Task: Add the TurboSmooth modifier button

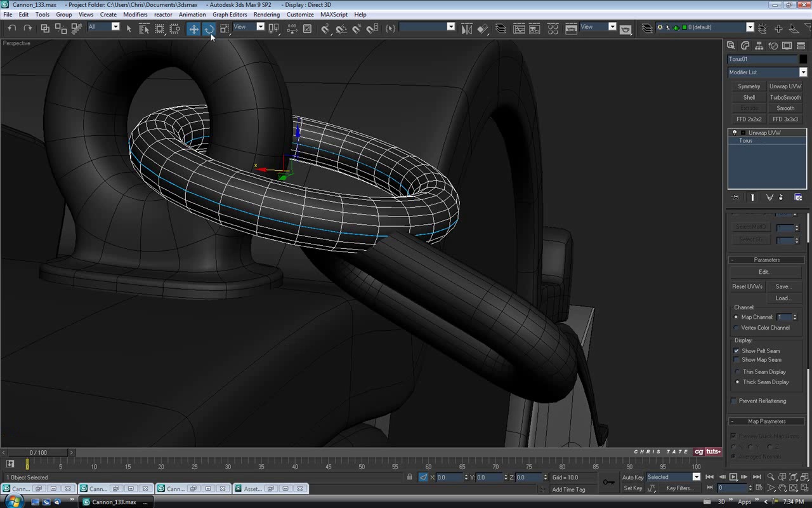Action: click(x=785, y=98)
